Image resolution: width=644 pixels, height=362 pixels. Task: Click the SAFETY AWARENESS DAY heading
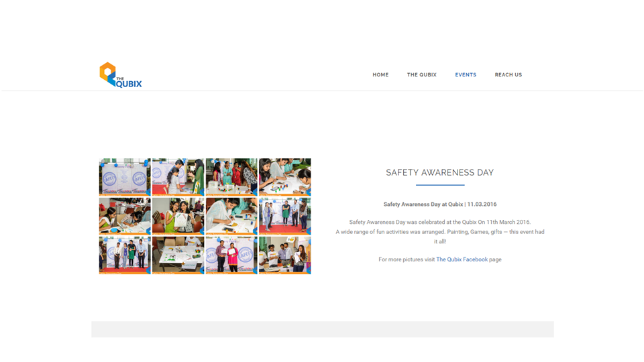440,172
